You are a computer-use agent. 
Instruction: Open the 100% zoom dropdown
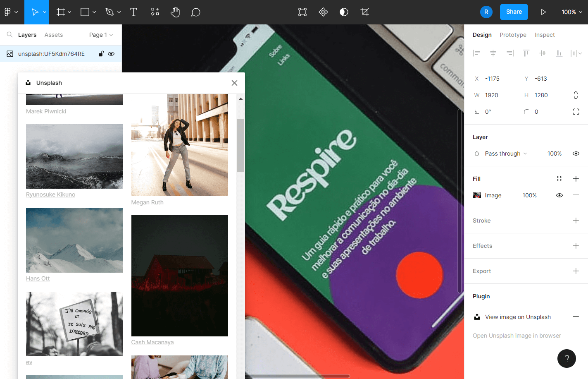point(572,12)
